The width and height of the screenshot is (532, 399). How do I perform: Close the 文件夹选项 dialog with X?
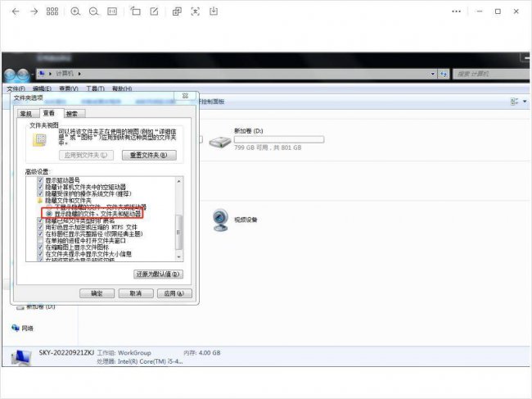click(185, 96)
